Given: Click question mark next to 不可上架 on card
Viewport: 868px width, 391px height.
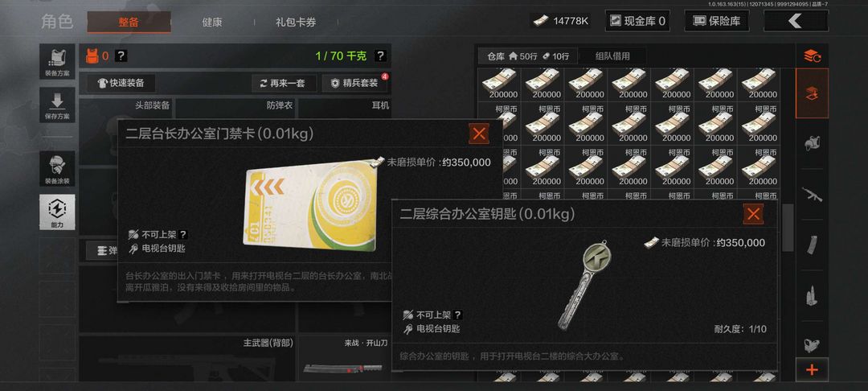Looking at the screenshot, I should tap(182, 235).
